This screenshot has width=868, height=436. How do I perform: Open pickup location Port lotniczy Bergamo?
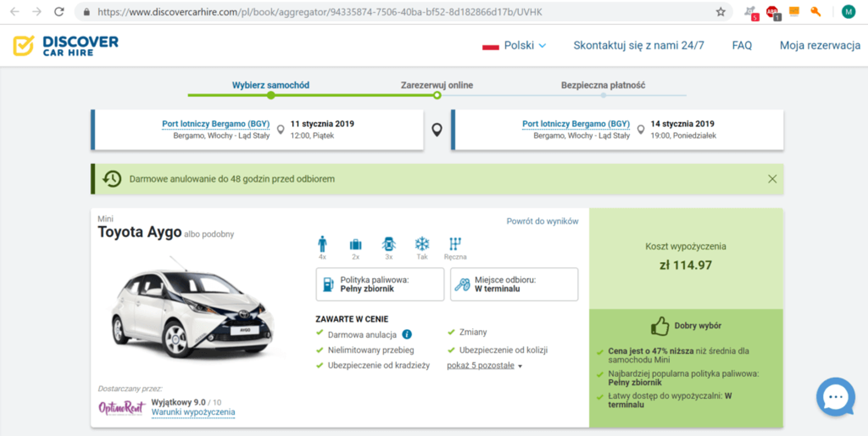(x=216, y=124)
